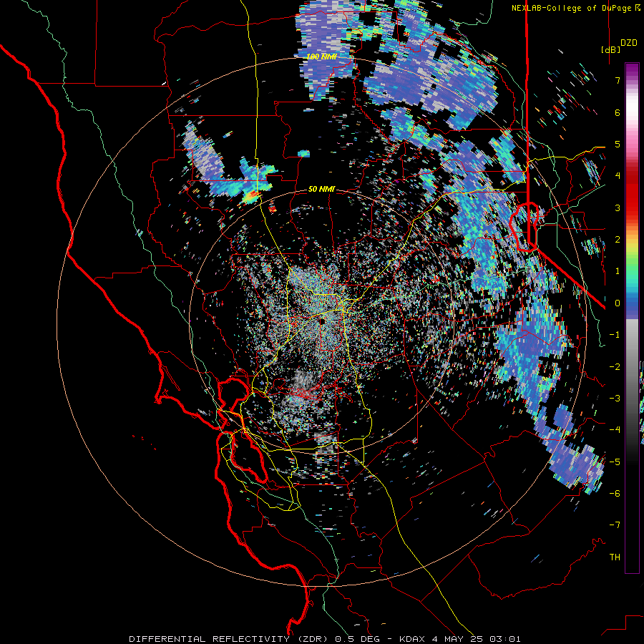The width and height of the screenshot is (644, 644).
Task: Click the -6 value on color scale
Action: pos(615,493)
